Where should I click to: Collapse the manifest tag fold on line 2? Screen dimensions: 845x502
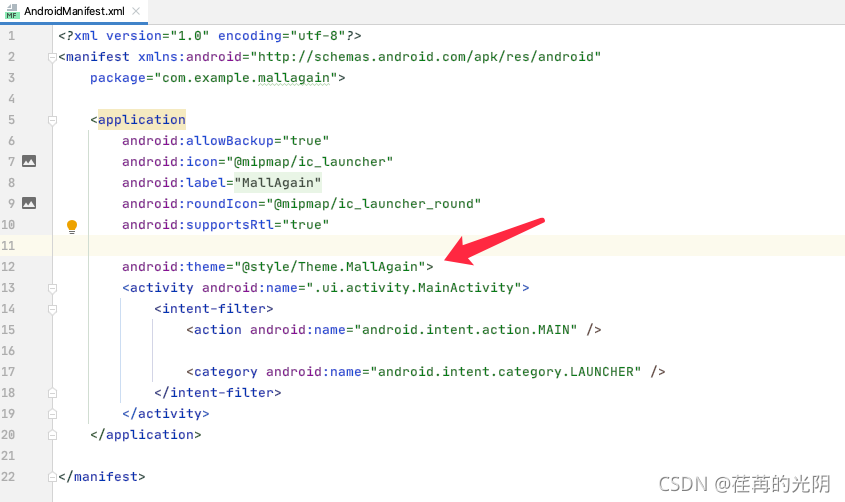click(x=52, y=57)
